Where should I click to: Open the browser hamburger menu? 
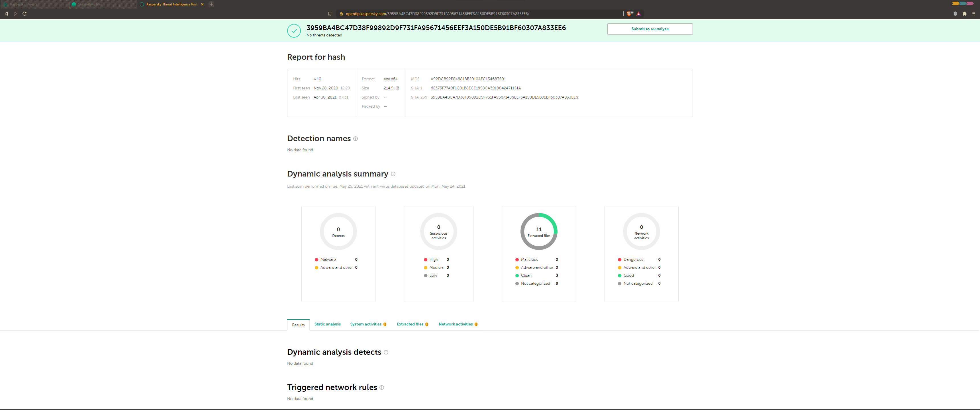973,14
